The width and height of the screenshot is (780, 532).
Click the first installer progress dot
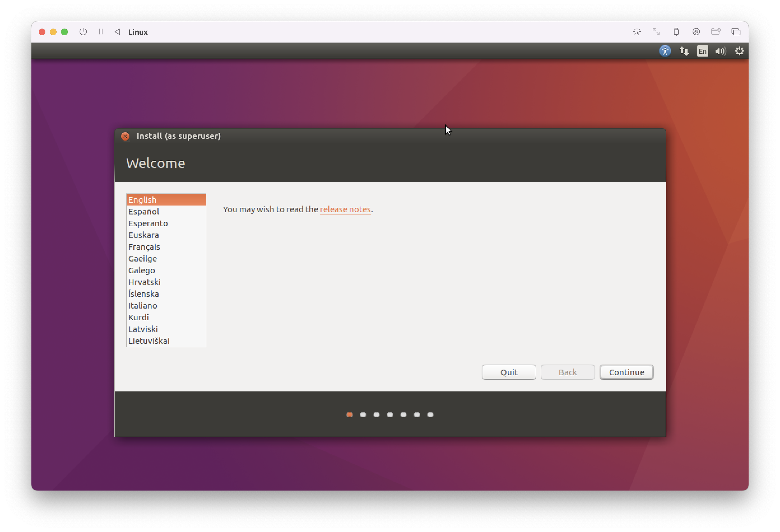point(349,415)
